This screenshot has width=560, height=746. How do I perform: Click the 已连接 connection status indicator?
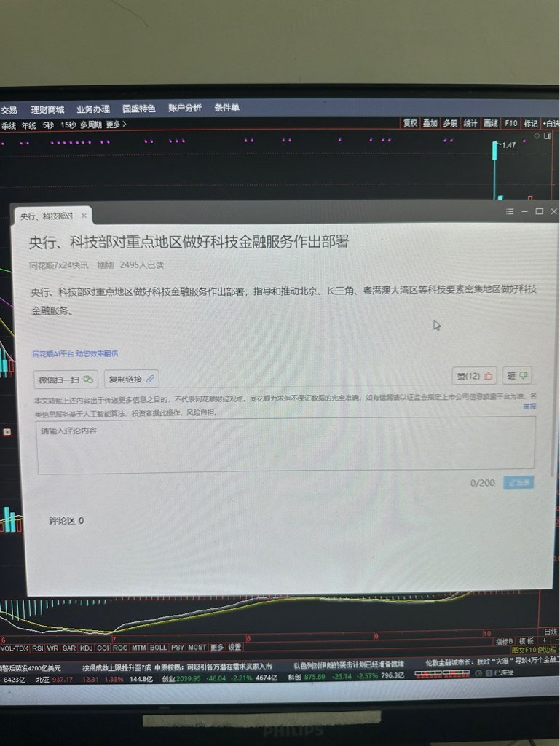pyautogui.click(x=503, y=672)
